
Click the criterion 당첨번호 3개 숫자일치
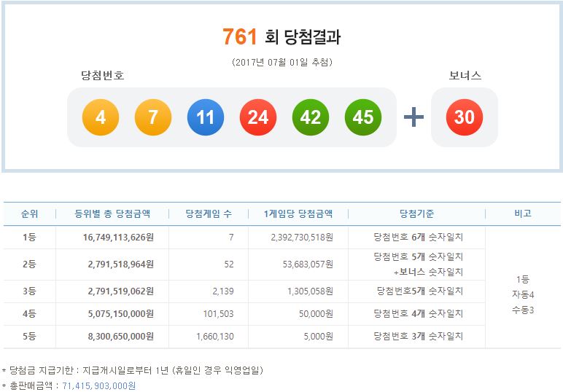point(419,336)
